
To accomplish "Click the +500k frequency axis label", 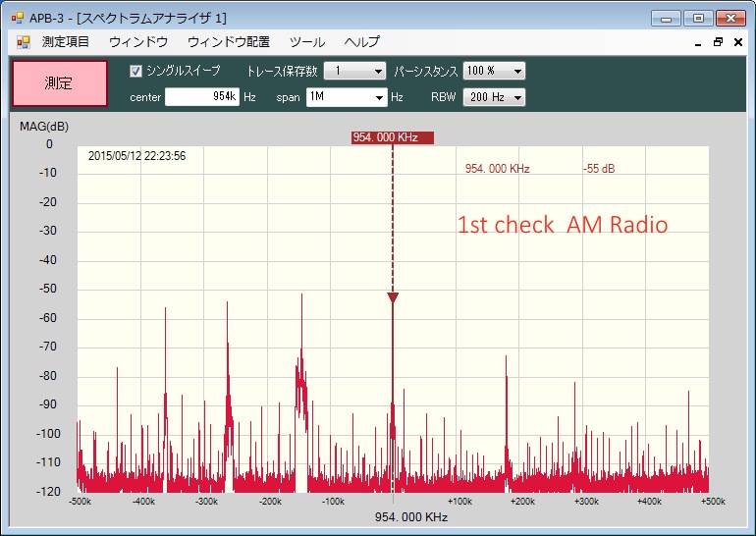I will point(713,502).
